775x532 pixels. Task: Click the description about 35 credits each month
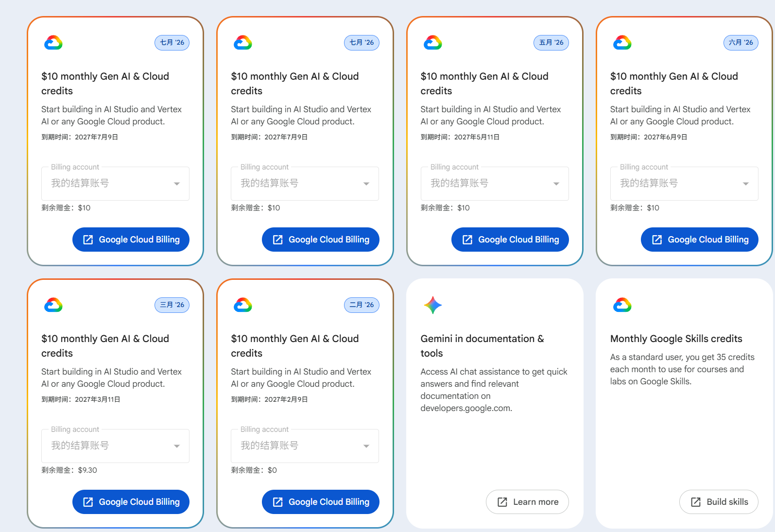point(682,369)
